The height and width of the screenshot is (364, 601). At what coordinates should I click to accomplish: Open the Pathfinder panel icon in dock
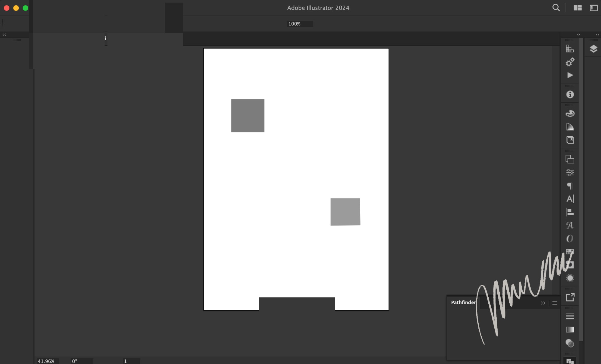570,361
